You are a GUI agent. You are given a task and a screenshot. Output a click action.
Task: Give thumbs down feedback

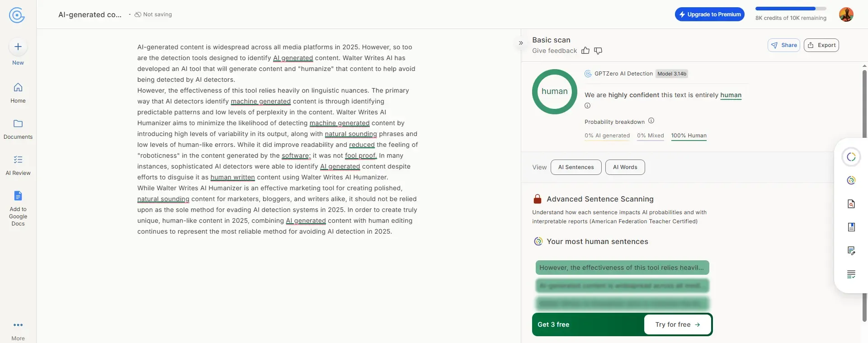[x=598, y=51]
